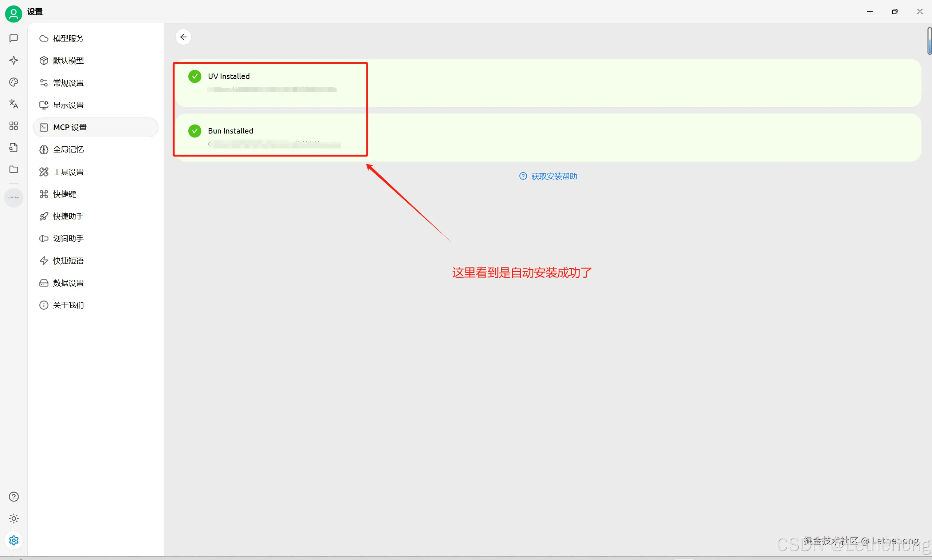This screenshot has height=560, width=932.
Task: Click the back arrow button
Action: [183, 37]
